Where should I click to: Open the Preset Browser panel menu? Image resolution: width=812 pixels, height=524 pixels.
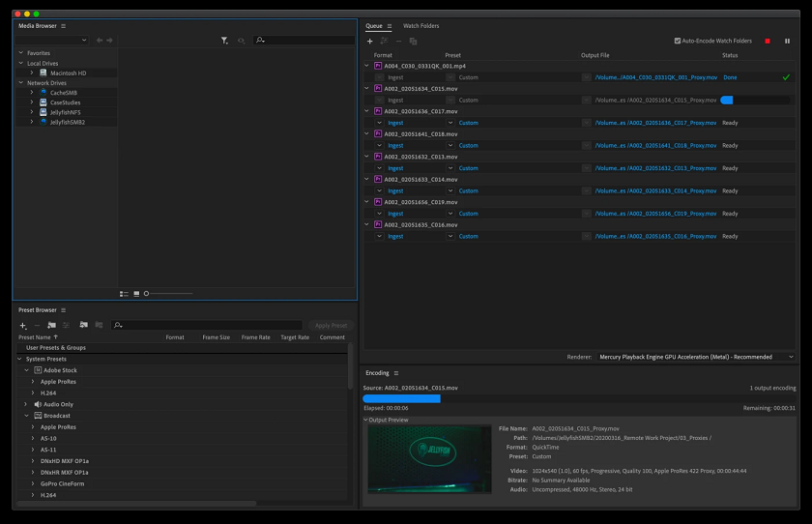pos(64,310)
